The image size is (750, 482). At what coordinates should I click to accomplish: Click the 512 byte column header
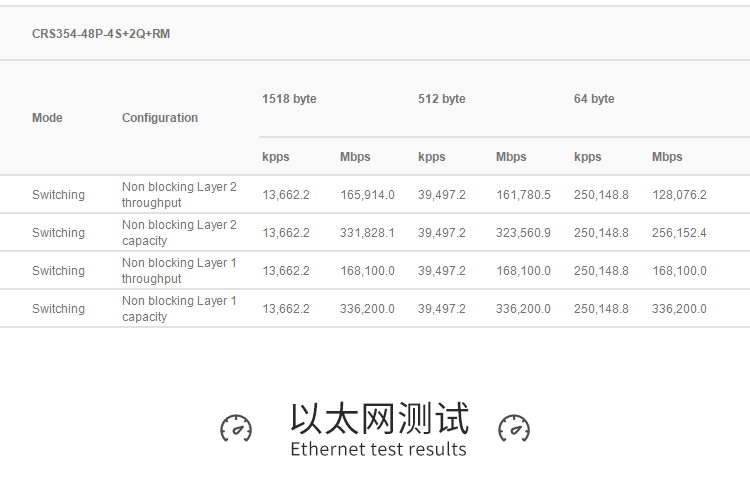coord(441,99)
